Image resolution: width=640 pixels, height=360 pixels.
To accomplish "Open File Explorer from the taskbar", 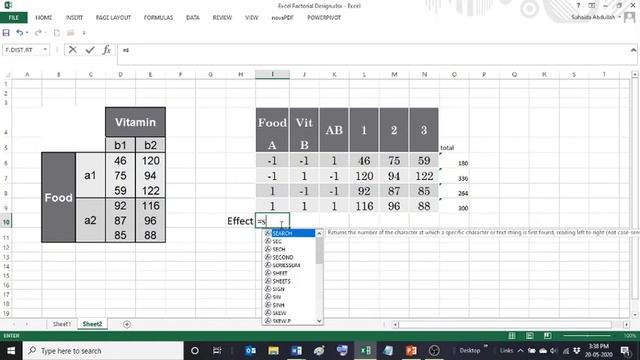I will [273, 351].
